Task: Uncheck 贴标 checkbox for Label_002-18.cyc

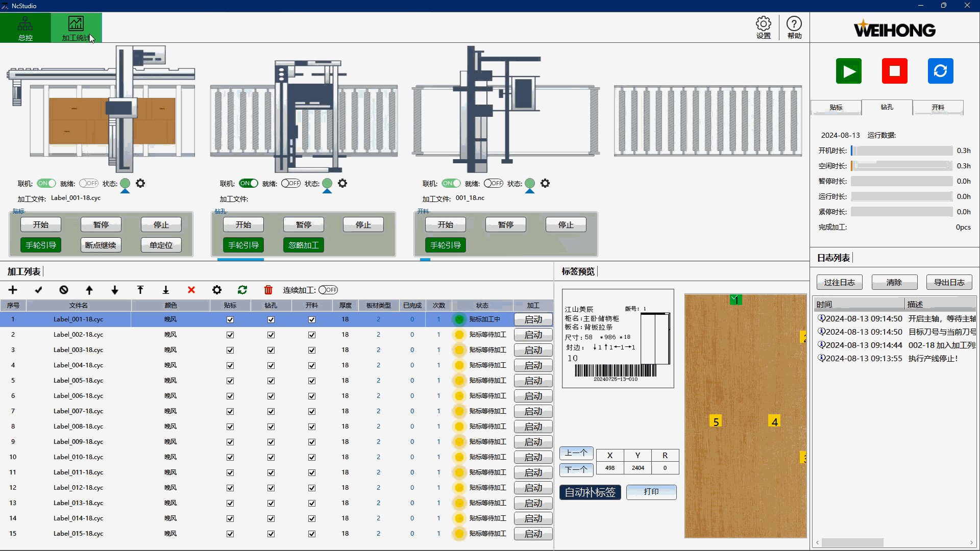Action: point(230,335)
